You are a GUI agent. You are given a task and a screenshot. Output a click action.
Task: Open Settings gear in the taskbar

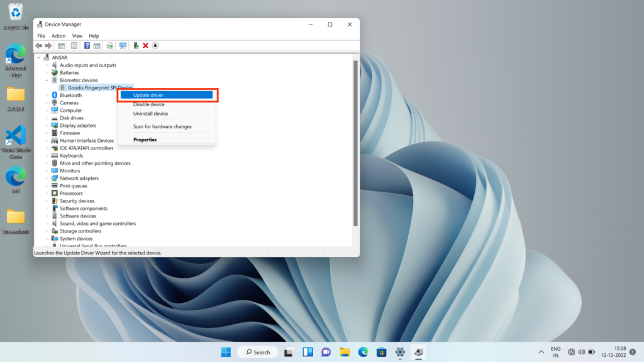[x=400, y=352]
